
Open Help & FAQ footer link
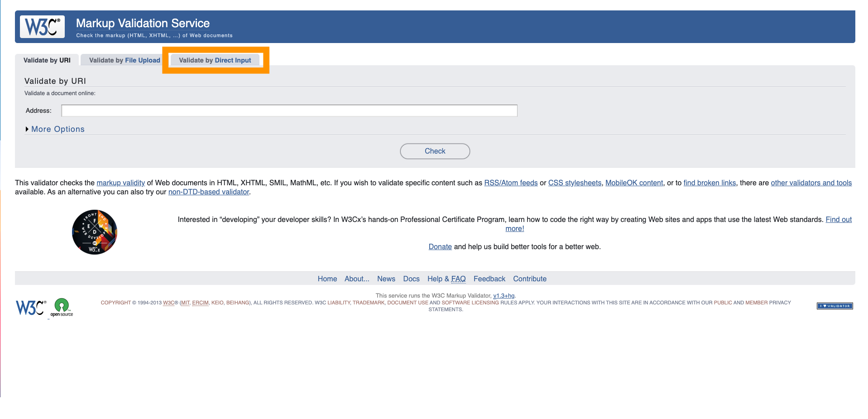[x=446, y=279]
